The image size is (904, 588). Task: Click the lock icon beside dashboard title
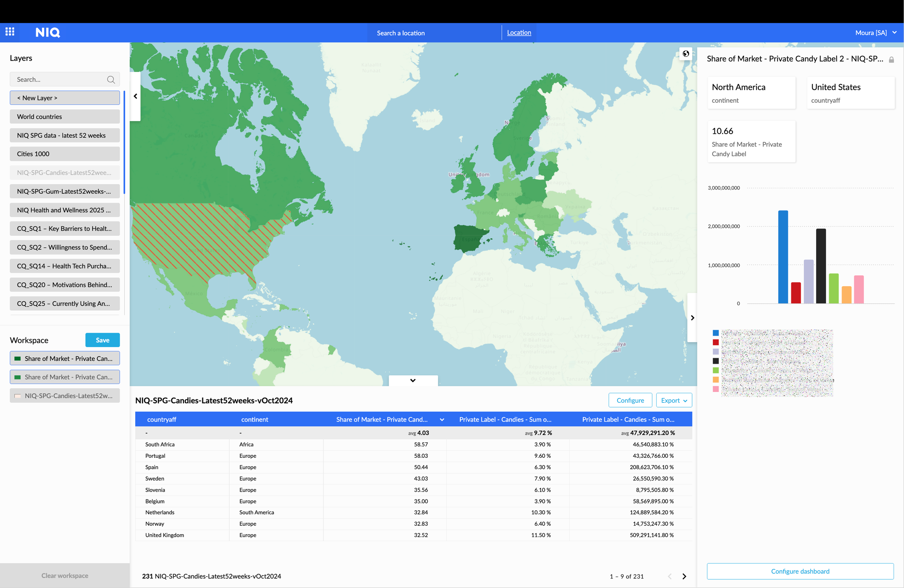coord(891,60)
